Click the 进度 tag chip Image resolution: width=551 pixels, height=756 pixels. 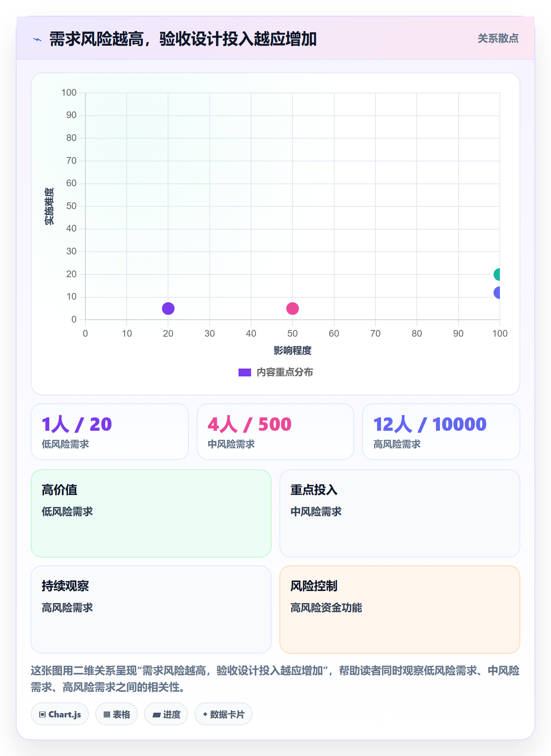pos(166,714)
